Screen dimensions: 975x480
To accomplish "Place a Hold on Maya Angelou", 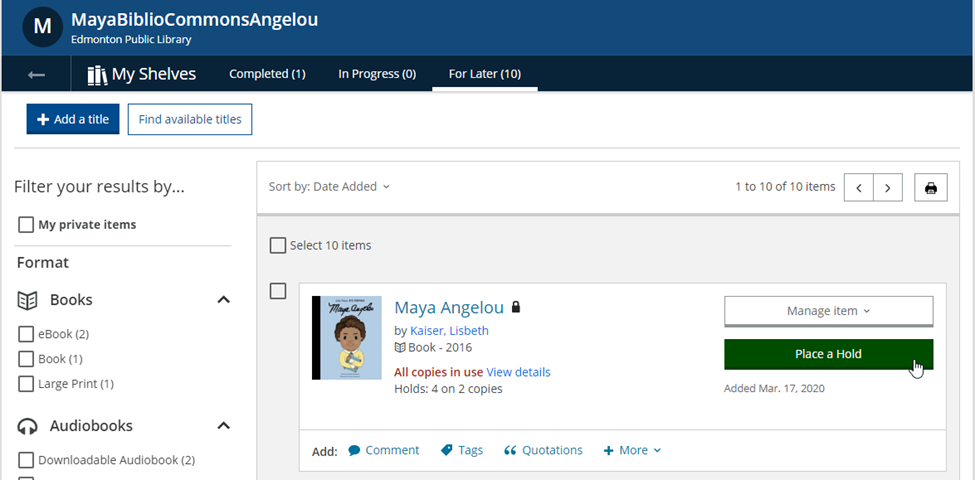I will pyautogui.click(x=828, y=354).
